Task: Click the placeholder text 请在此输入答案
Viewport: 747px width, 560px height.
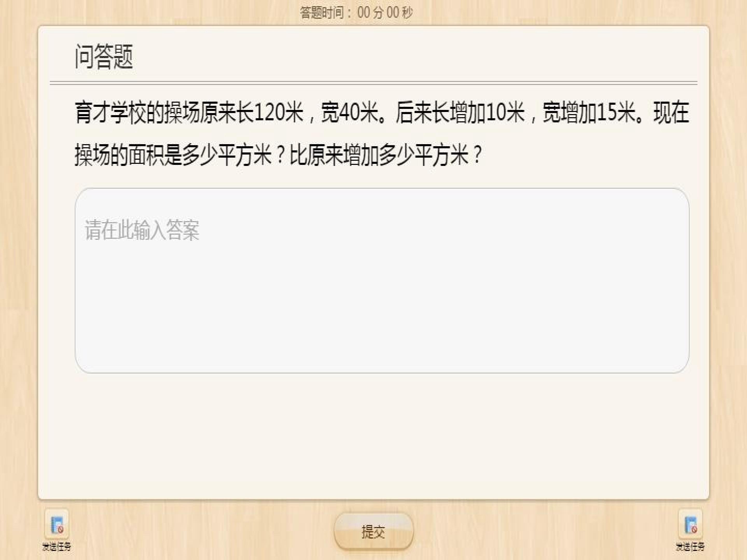Action: coord(142,230)
